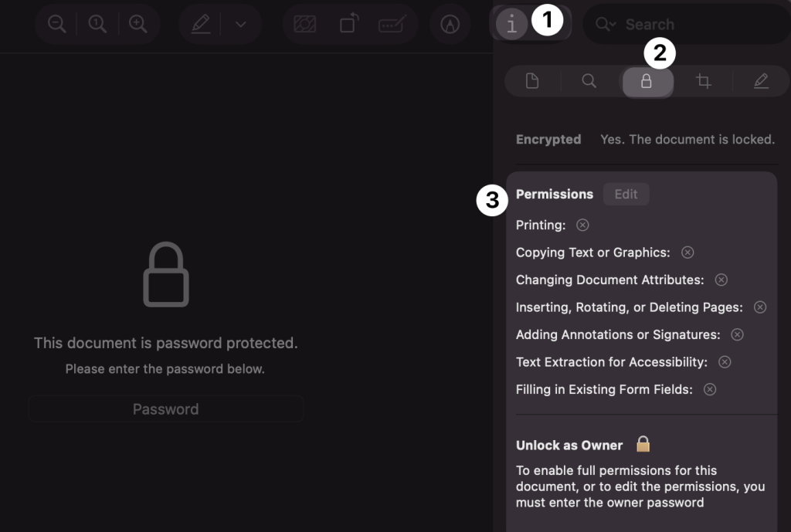Viewport: 791px width, 532px height.
Task: Toggle the Copying Text or Graphics permission
Action: [x=687, y=252]
